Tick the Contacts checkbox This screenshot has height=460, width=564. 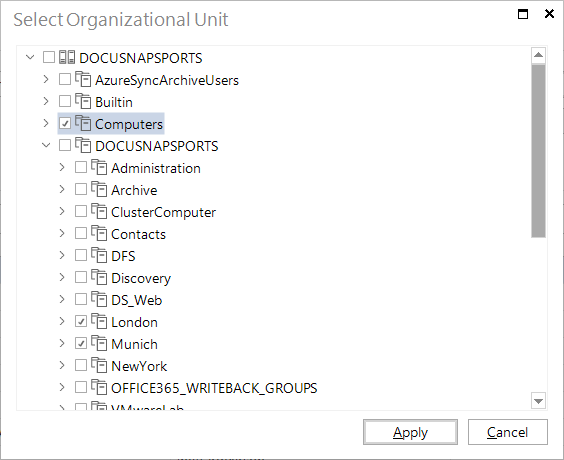(81, 233)
